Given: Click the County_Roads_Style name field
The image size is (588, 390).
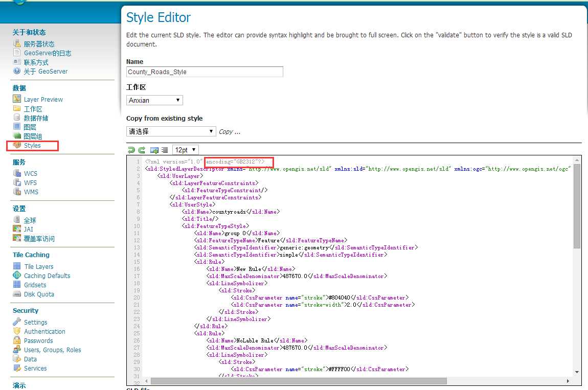Looking at the screenshot, I should (205, 72).
